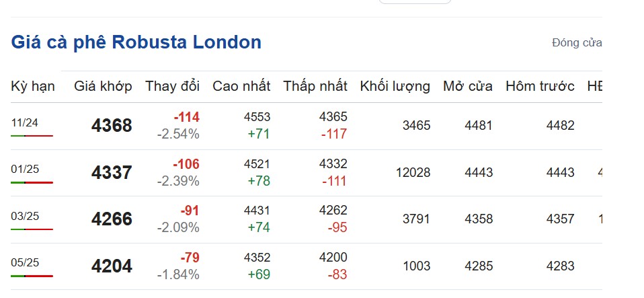Click the 4337 matched price

(112, 173)
